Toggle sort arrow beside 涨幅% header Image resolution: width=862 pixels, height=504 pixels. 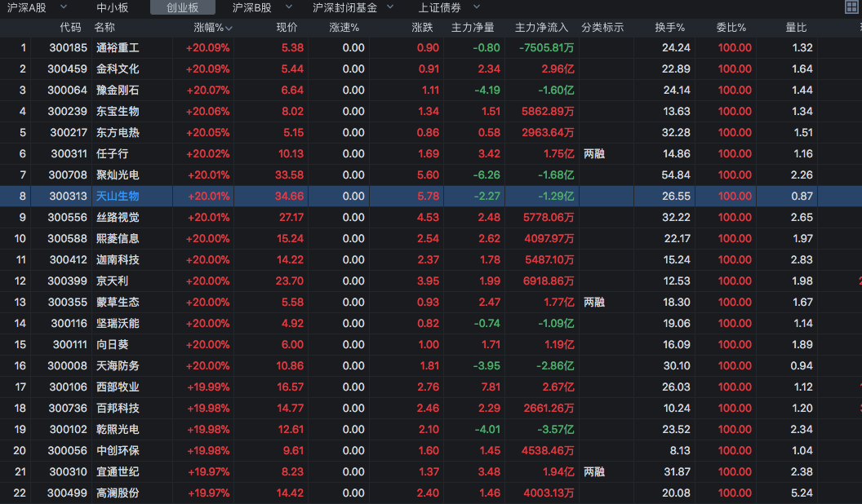[229, 28]
